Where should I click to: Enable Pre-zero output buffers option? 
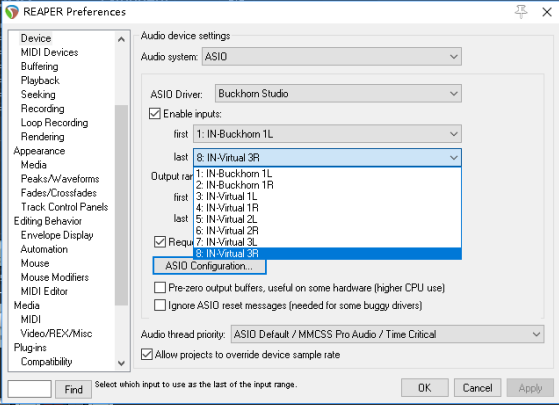(160, 287)
